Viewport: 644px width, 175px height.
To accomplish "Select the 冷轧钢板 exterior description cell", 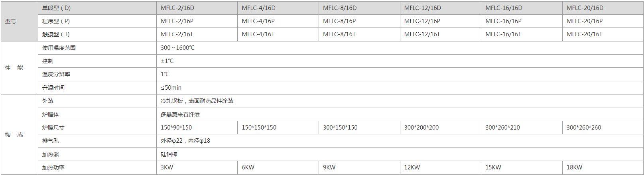I will pyautogui.click(x=197, y=101).
